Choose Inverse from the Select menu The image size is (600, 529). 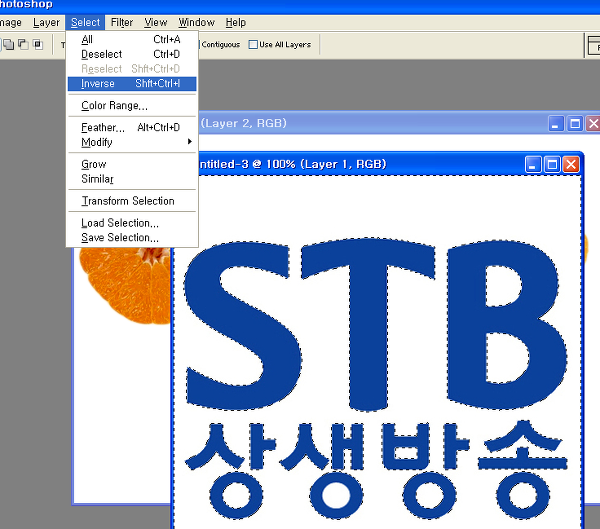(x=132, y=83)
